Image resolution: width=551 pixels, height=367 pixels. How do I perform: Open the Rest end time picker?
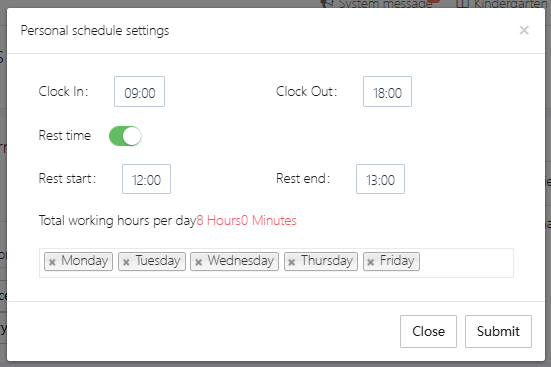[x=380, y=179]
